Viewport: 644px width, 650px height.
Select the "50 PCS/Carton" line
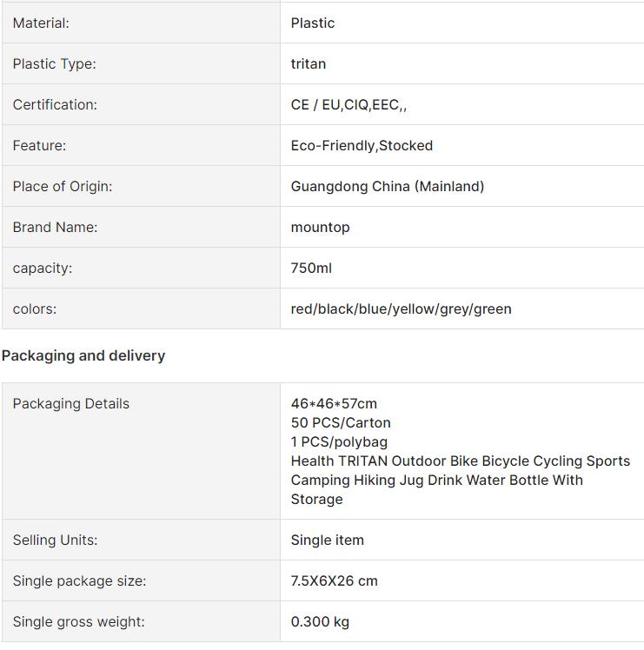(x=341, y=423)
